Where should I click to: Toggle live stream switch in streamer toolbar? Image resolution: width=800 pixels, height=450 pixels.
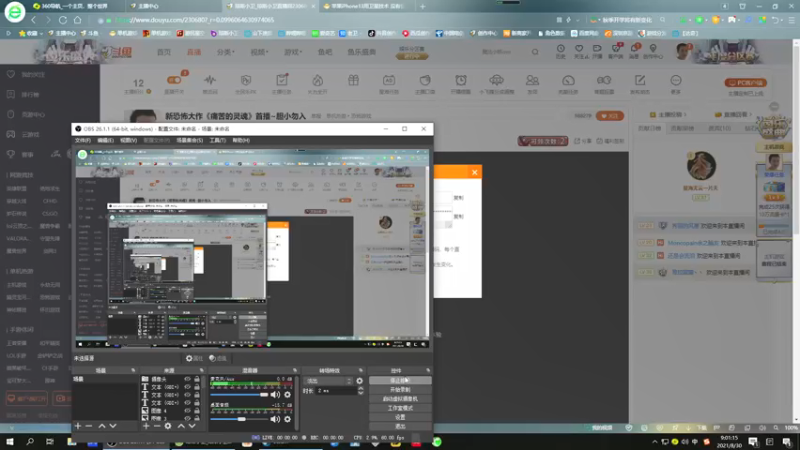click(174, 80)
